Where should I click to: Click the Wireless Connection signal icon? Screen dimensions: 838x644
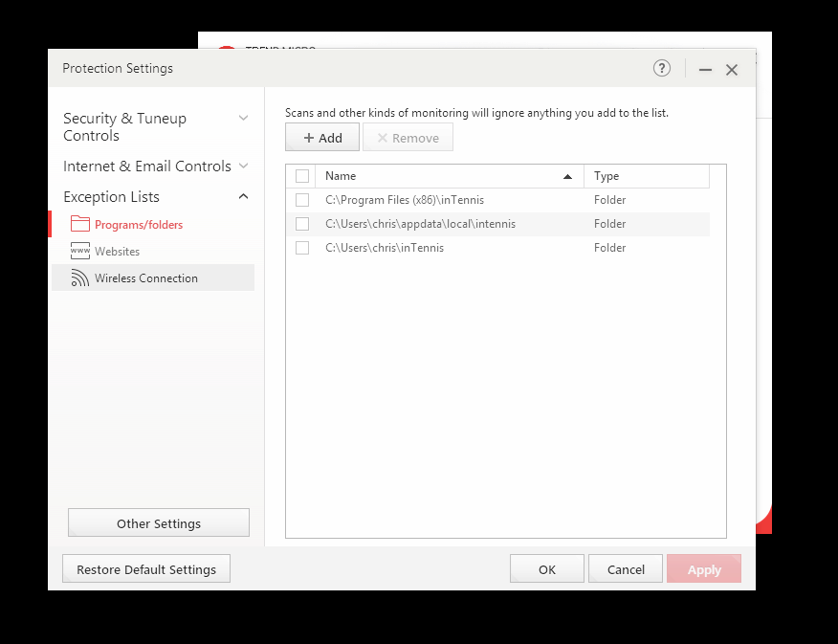pyautogui.click(x=80, y=278)
